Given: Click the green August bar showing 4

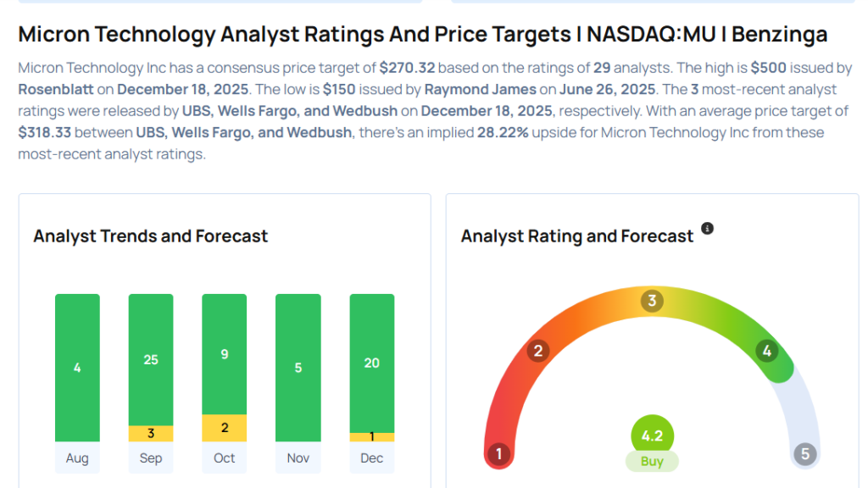Looking at the screenshot, I should coord(77,368).
